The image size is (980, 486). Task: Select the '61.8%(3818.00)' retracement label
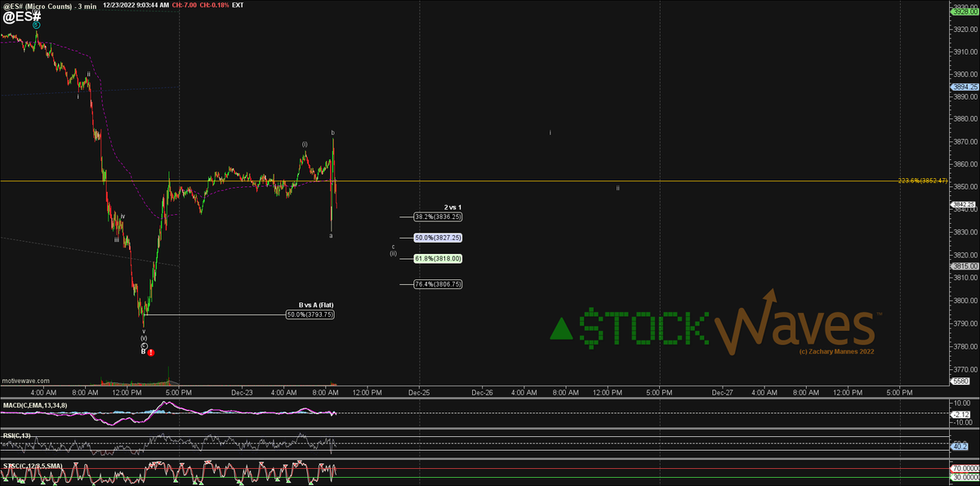(x=438, y=258)
